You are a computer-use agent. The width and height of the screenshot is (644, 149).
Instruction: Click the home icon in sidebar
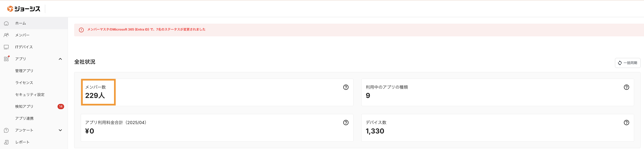[6, 23]
